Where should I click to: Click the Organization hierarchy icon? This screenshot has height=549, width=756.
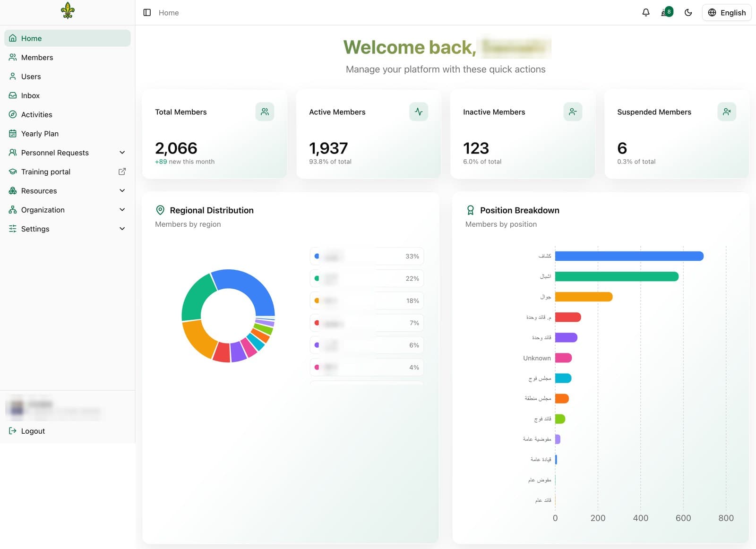click(x=13, y=210)
